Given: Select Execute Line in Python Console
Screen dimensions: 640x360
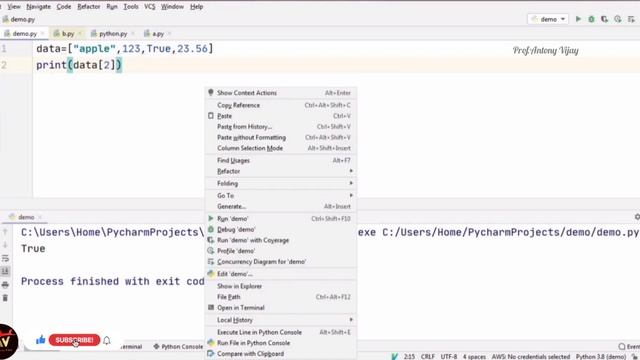Looking at the screenshot, I should 280,332.
